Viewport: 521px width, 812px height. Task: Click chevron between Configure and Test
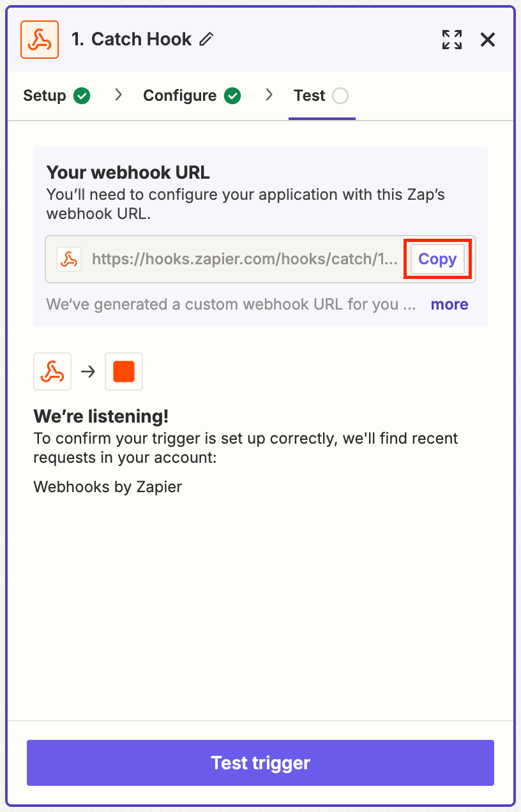[269, 95]
